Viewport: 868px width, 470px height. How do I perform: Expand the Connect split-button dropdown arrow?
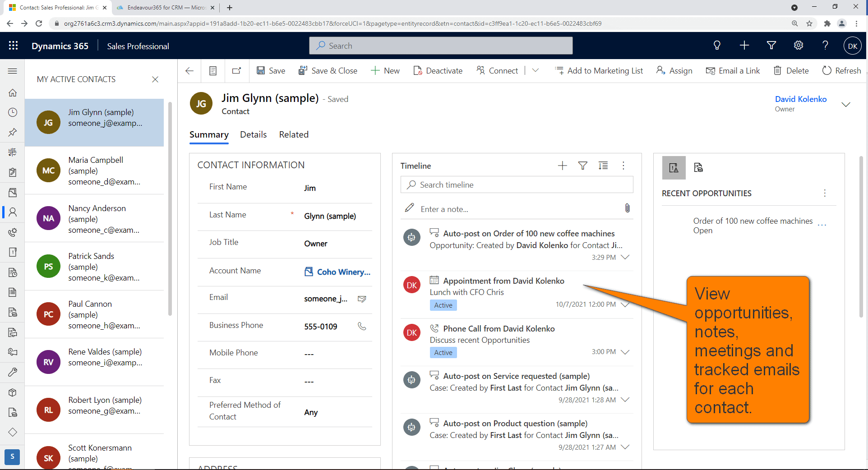[x=536, y=70]
